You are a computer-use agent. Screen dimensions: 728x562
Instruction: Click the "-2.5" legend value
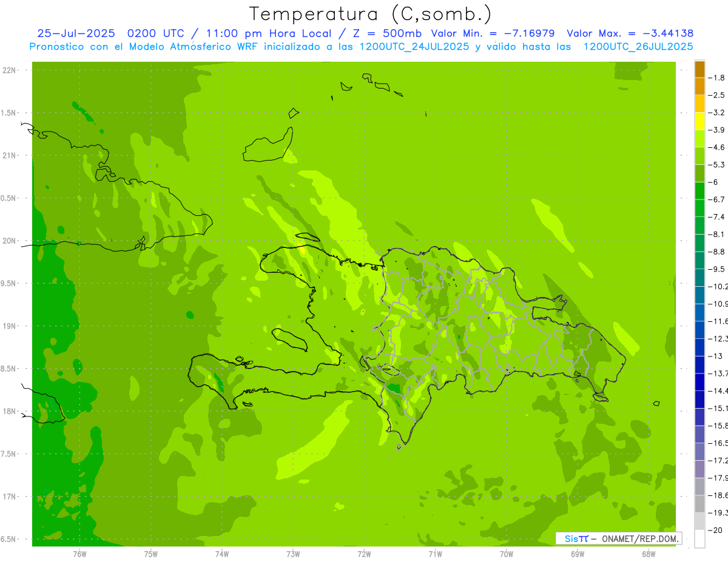pyautogui.click(x=717, y=95)
